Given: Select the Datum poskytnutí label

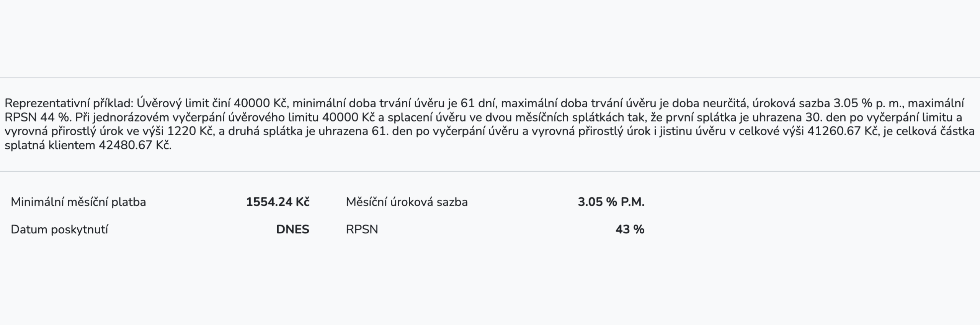Looking at the screenshot, I should tap(59, 230).
